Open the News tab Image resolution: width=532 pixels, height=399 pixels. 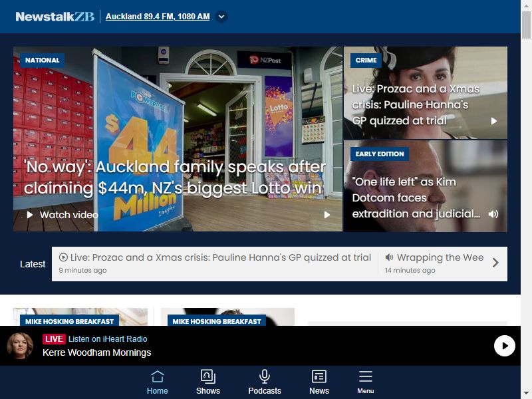click(x=319, y=382)
